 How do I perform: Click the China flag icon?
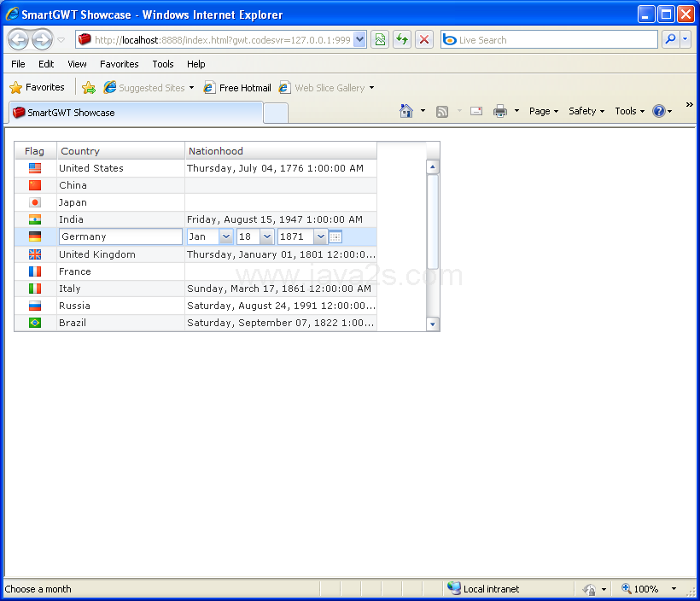point(35,185)
